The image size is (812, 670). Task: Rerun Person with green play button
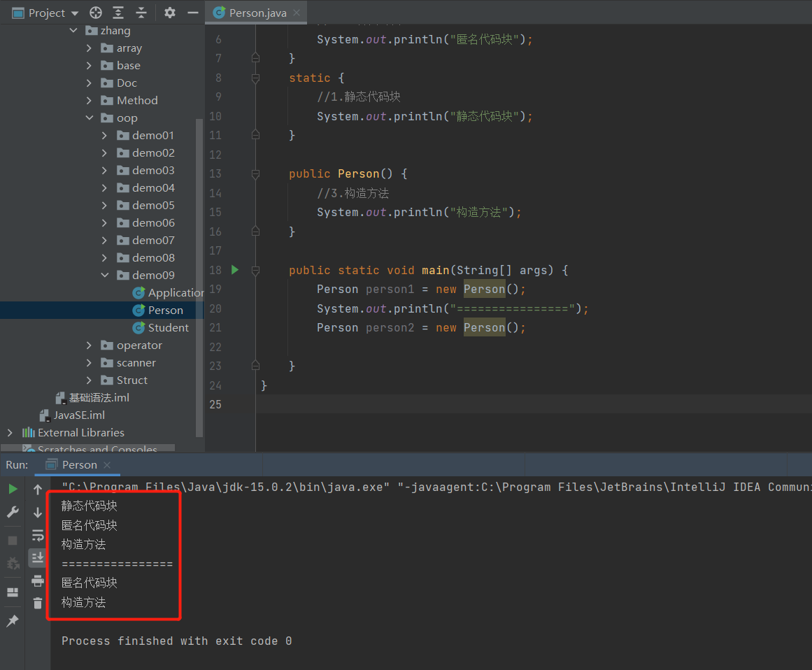(x=13, y=490)
